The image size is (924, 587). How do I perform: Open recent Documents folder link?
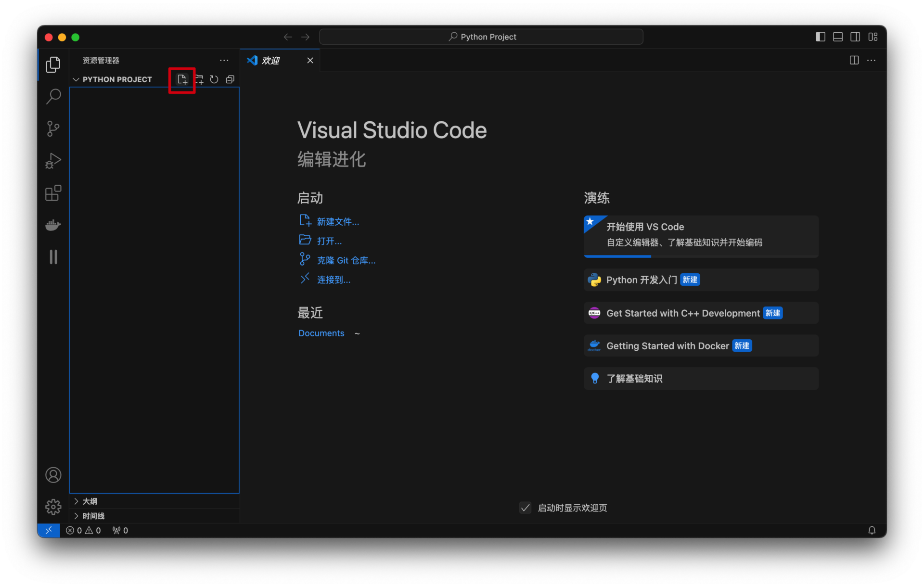321,333
